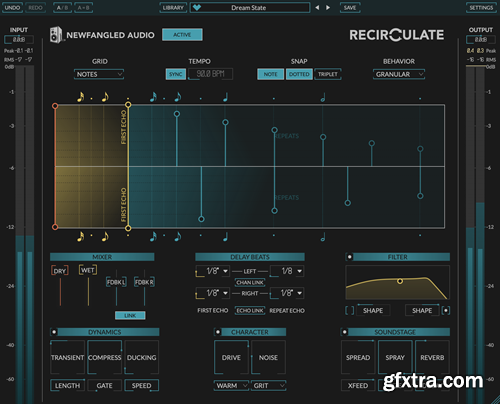Go to previous preset with left arrow
Screen dimensions: 500x404
pos(317,7)
